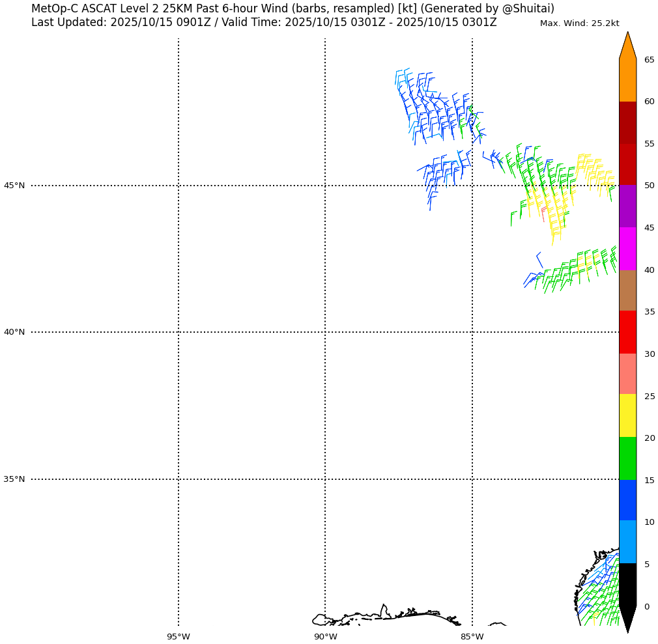Select the green 15–20 kt colorbar segment
The height and width of the screenshot is (644, 658).
(x=627, y=458)
